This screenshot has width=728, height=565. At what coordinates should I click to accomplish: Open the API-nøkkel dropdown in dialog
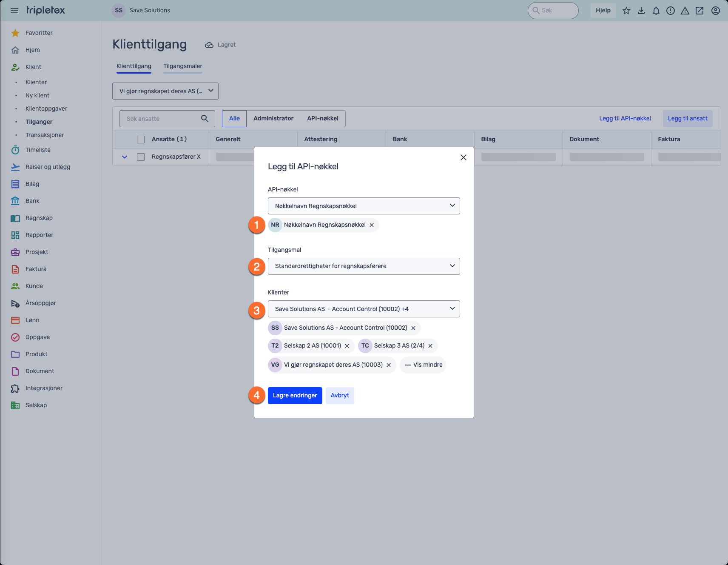pos(364,206)
